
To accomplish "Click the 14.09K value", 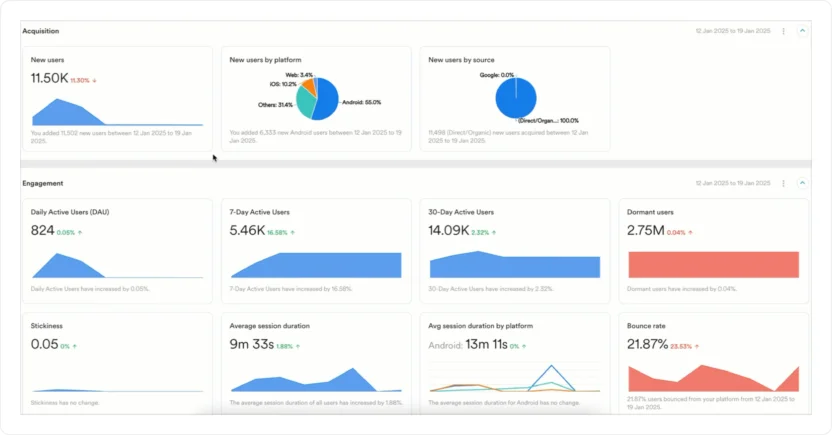I will point(448,231).
